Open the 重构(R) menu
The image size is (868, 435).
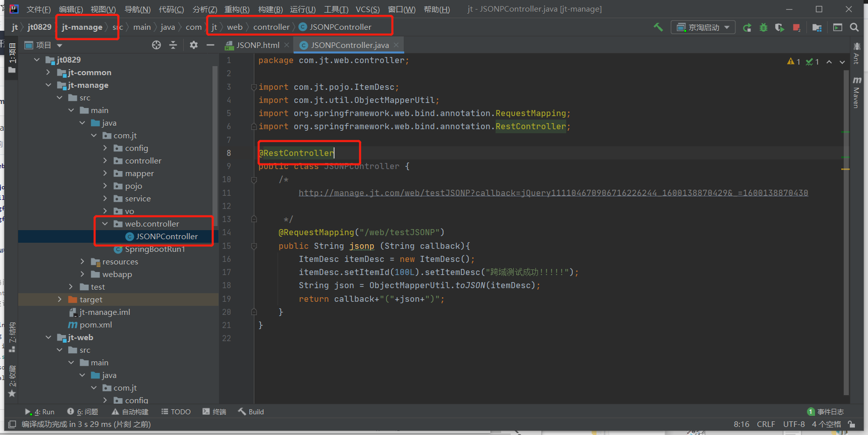point(237,9)
